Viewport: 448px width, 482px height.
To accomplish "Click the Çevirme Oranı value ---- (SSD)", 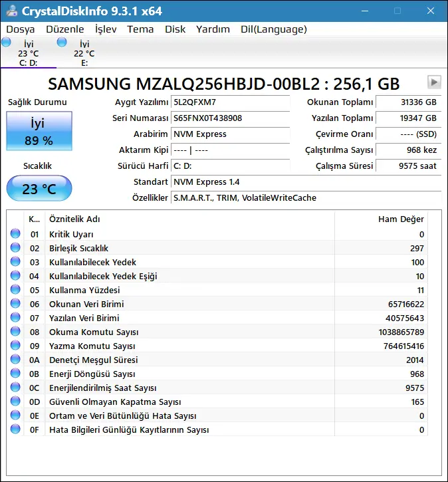I will (408, 134).
